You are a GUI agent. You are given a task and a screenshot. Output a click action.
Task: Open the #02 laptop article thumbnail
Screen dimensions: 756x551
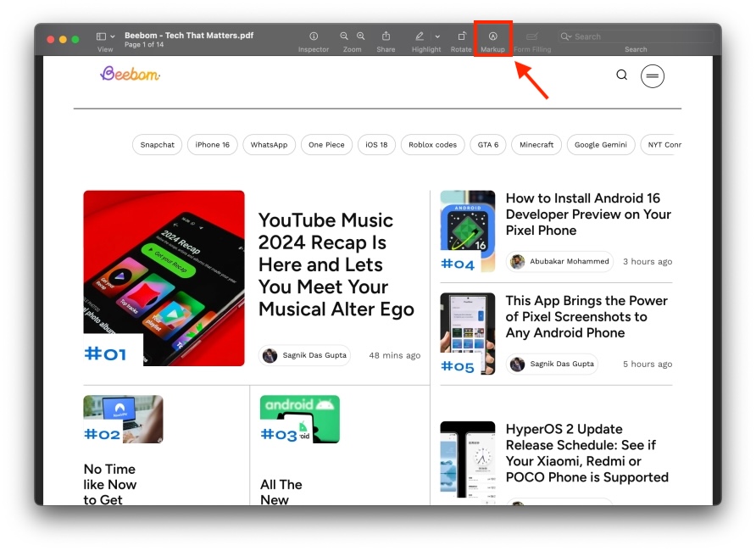[x=123, y=420]
